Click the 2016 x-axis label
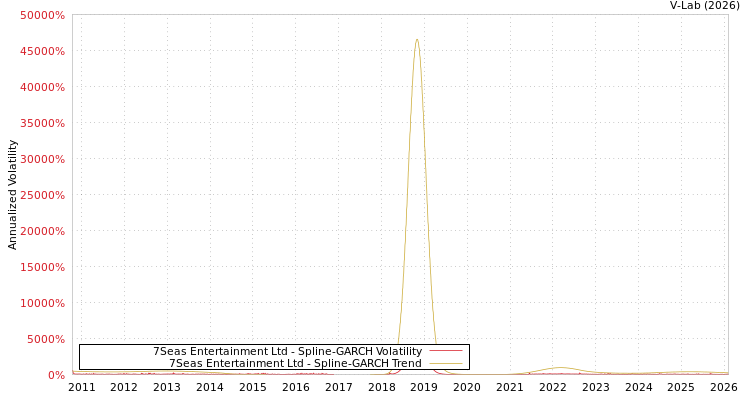 point(296,387)
